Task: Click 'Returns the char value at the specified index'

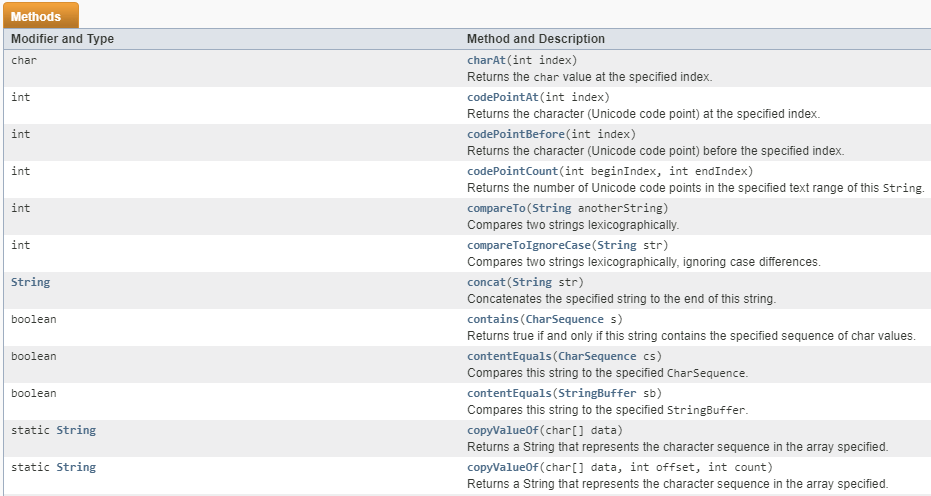Action: pos(589,77)
